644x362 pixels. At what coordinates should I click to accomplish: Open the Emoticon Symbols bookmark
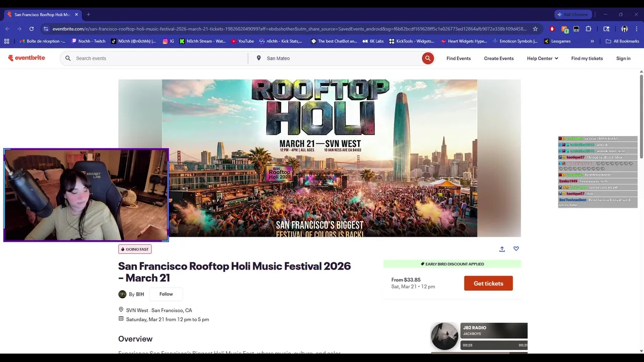(515, 41)
